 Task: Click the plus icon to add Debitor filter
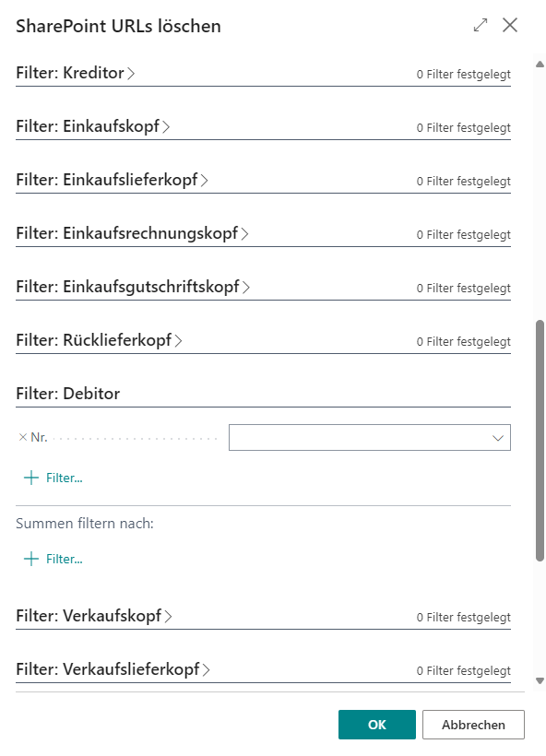29,478
